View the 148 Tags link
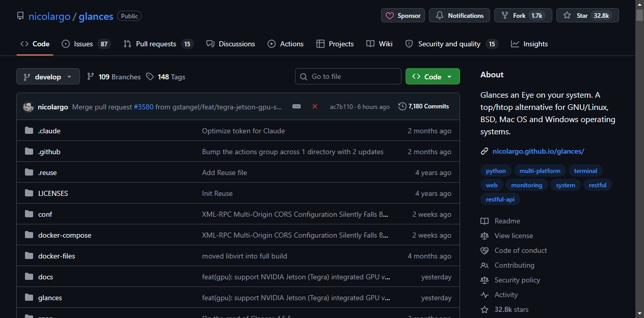The height and width of the screenshot is (318, 644). pyautogui.click(x=166, y=77)
